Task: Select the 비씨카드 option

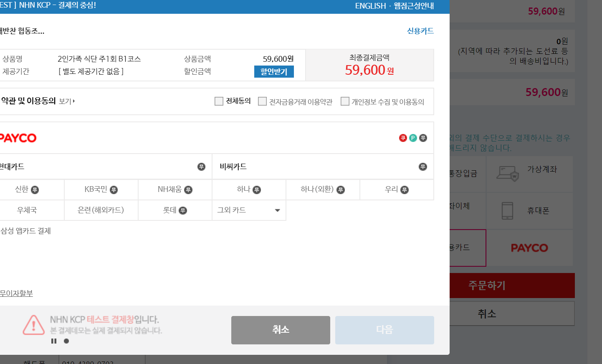Action: (323, 167)
